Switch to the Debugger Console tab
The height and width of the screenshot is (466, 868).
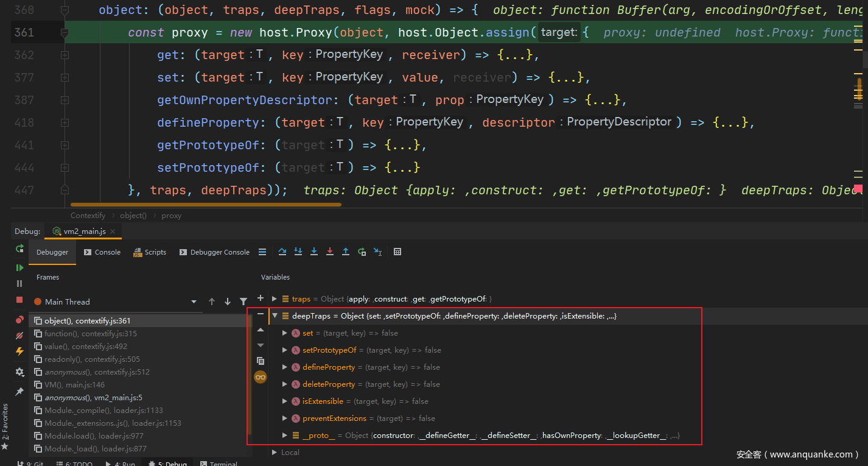point(214,252)
